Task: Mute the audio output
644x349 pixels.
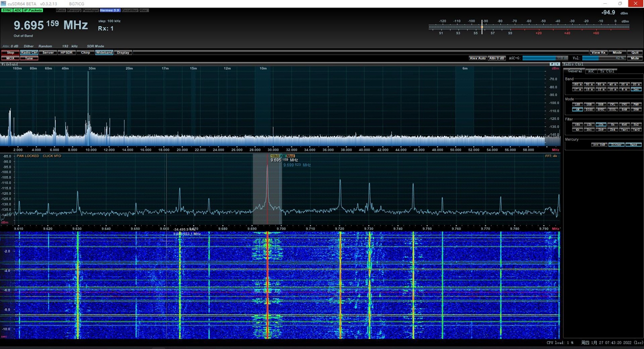Action: pyautogui.click(x=635, y=58)
